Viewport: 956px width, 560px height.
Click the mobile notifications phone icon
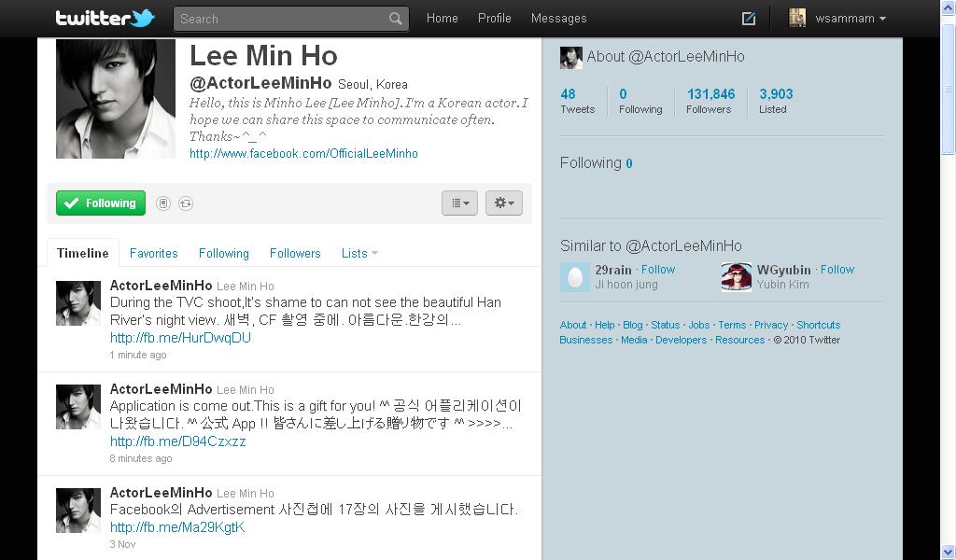tap(162, 203)
